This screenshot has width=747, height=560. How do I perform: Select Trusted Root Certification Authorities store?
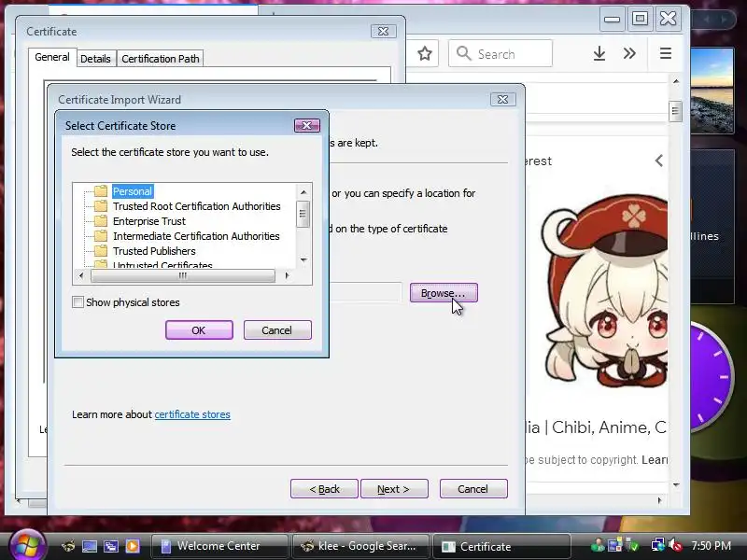point(196,206)
